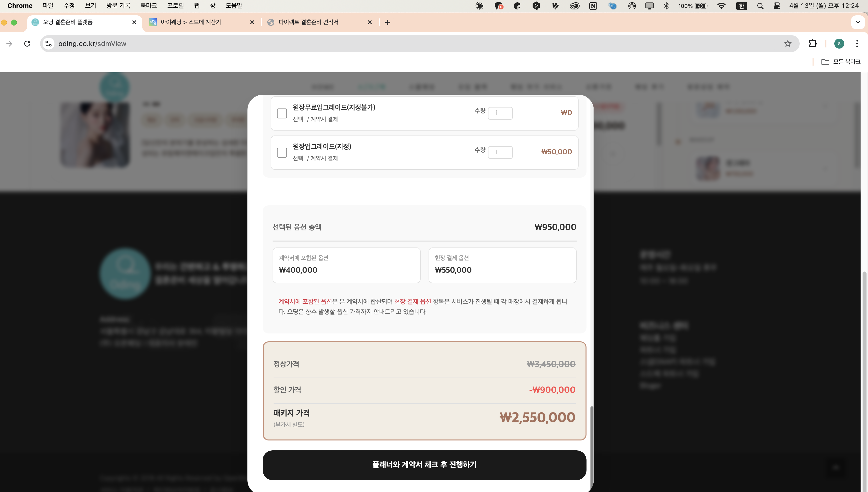Viewport: 868px width, 492px height.
Task: Check the 원장업그레이드(지정) option checkbox
Action: pyautogui.click(x=282, y=152)
